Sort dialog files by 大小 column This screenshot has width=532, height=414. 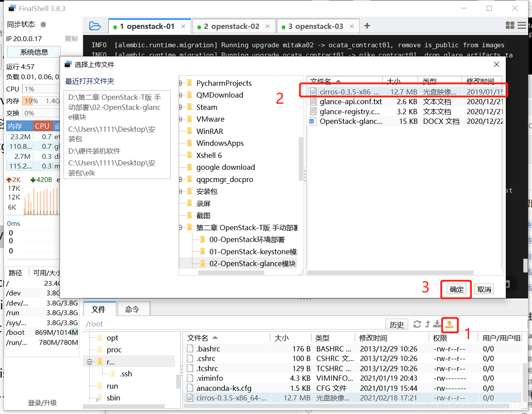pos(400,81)
